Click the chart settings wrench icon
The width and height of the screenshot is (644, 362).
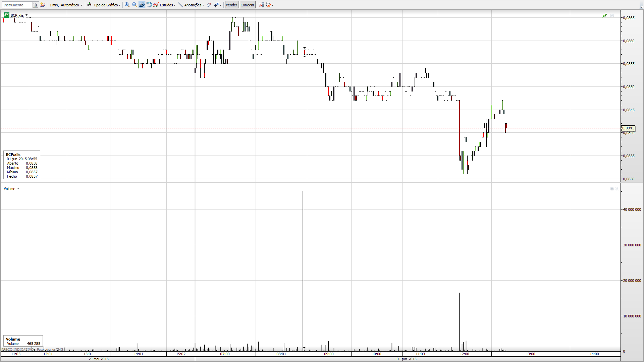[261, 5]
